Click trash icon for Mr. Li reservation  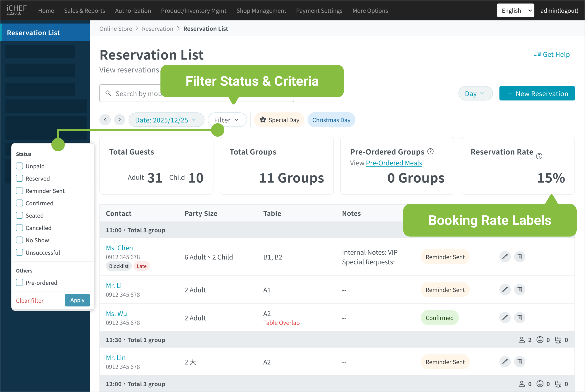click(x=520, y=289)
